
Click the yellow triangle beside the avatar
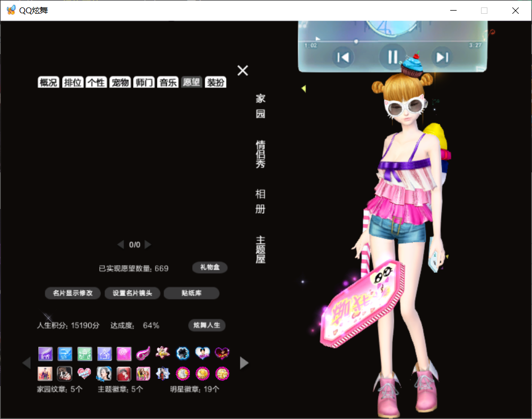coord(304,89)
